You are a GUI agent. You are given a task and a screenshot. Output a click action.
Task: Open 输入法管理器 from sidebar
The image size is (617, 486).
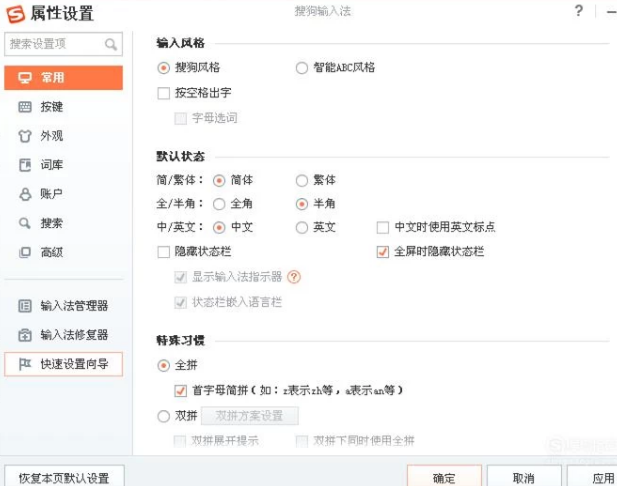[63, 306]
